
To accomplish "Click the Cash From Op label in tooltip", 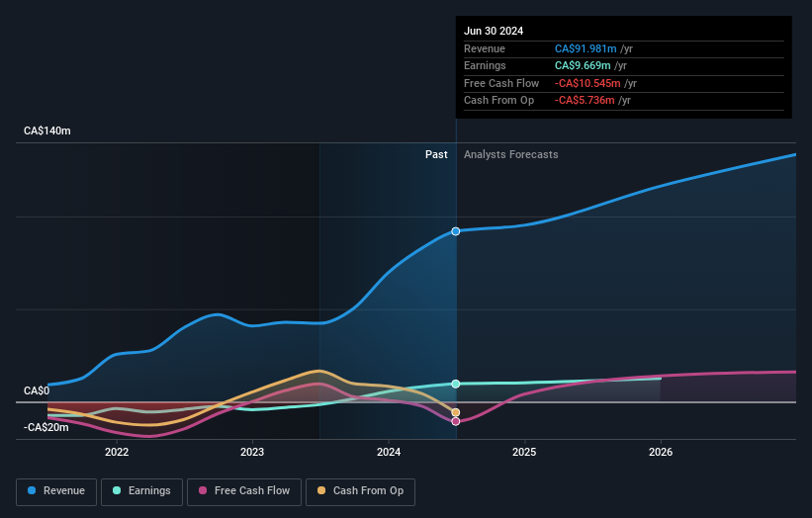I will point(498,101).
